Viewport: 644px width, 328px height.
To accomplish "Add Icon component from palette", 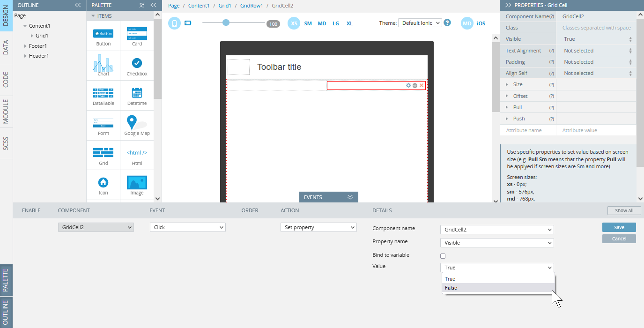I will click(x=104, y=185).
